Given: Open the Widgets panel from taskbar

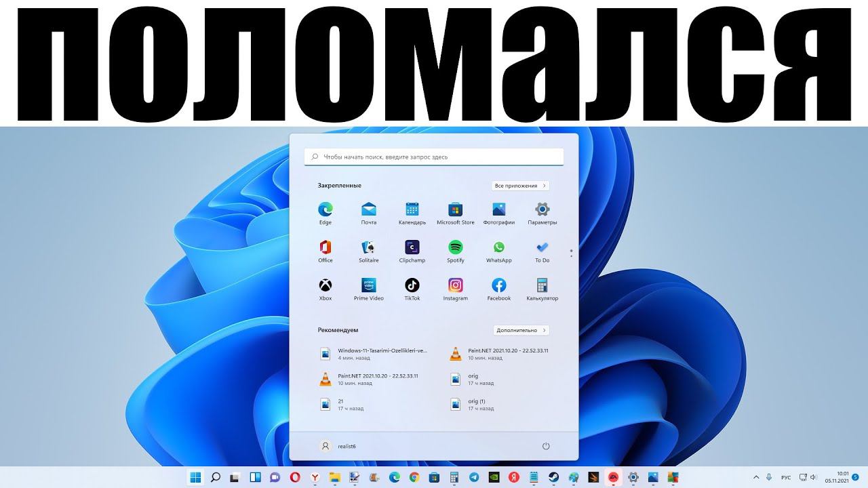Looking at the screenshot, I should pyautogui.click(x=255, y=477).
